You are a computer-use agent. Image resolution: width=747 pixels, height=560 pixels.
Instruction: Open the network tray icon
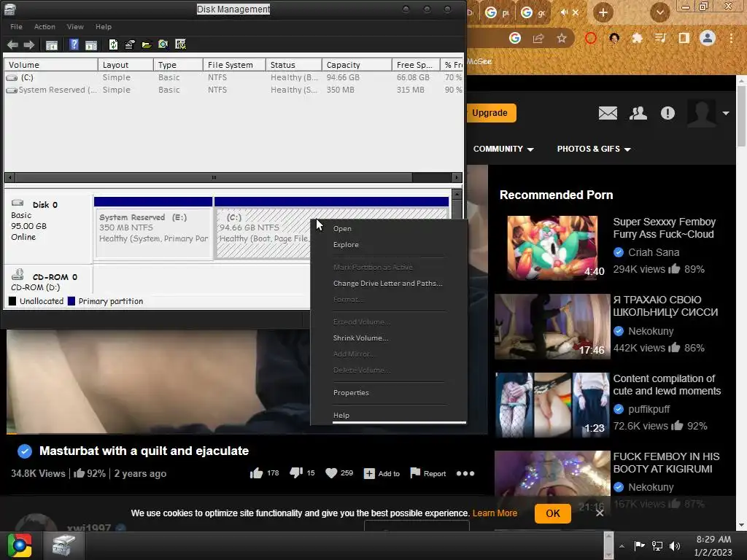[657, 545]
